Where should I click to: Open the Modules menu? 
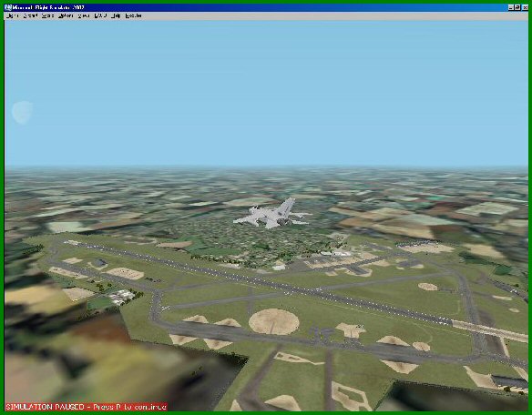[x=133, y=15]
